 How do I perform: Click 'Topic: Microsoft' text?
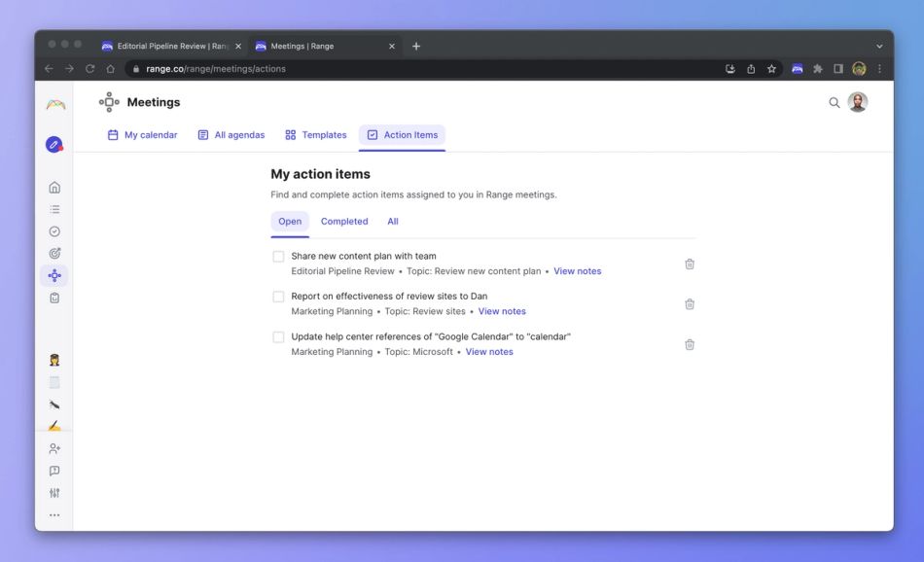click(419, 352)
